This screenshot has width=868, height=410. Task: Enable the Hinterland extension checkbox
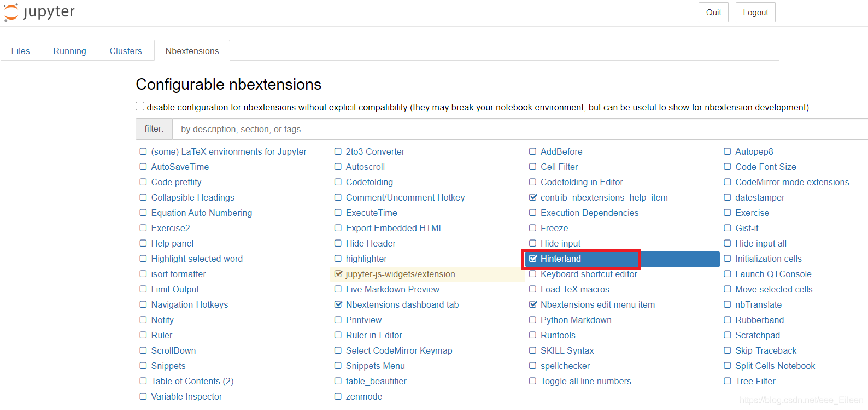tap(533, 259)
